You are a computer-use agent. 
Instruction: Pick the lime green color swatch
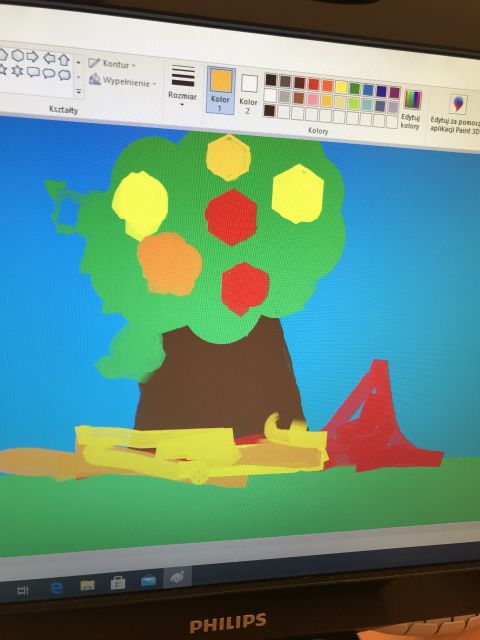point(354,103)
